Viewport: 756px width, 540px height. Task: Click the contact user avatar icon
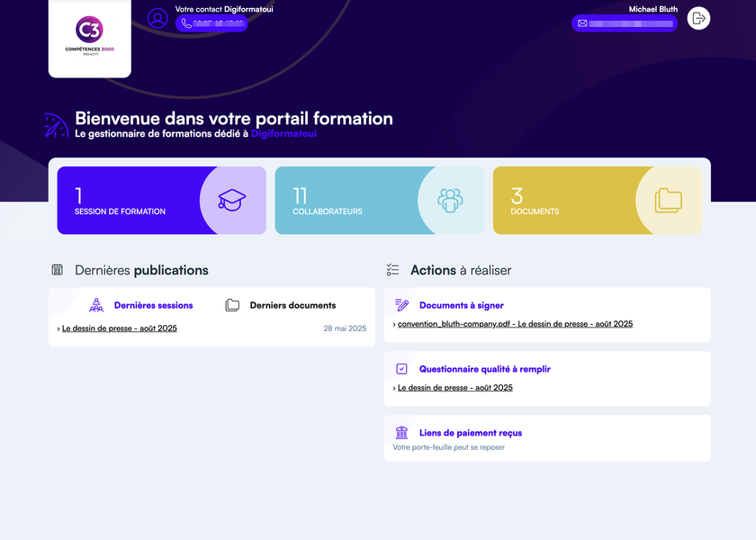point(157,19)
